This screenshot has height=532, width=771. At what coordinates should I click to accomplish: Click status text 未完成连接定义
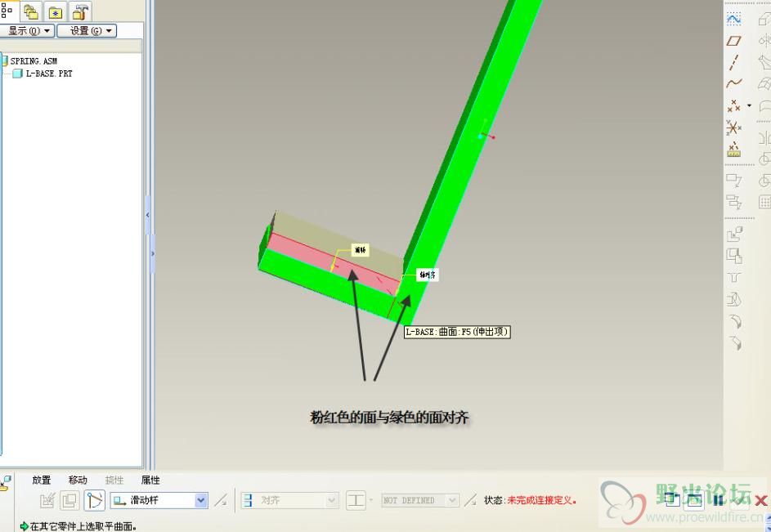pyautogui.click(x=541, y=500)
